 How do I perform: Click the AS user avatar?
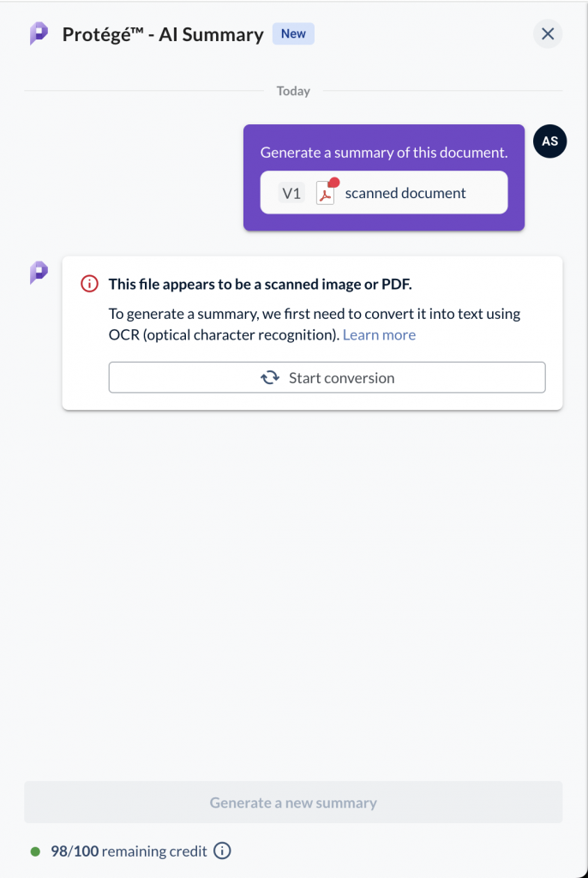tap(549, 141)
